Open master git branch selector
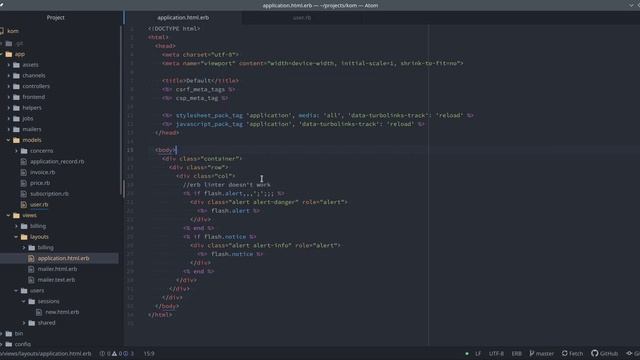Image resolution: width=640 pixels, height=360 pixels. click(x=541, y=353)
